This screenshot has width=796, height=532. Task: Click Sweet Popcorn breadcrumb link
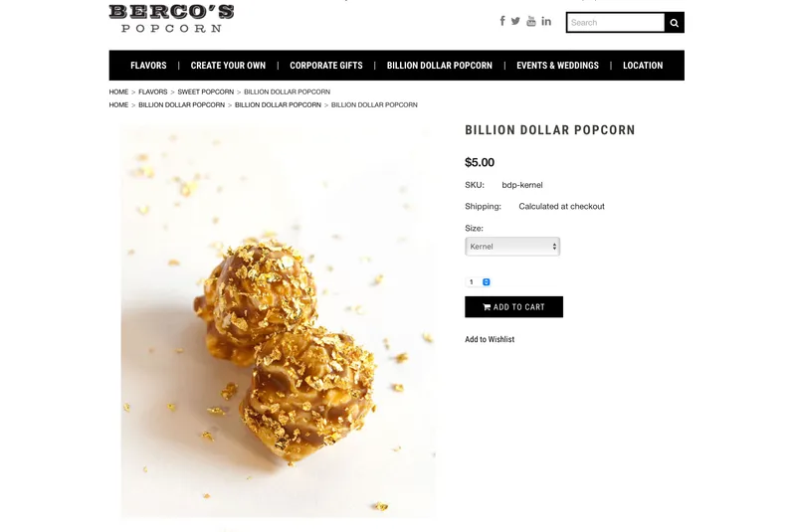click(206, 91)
